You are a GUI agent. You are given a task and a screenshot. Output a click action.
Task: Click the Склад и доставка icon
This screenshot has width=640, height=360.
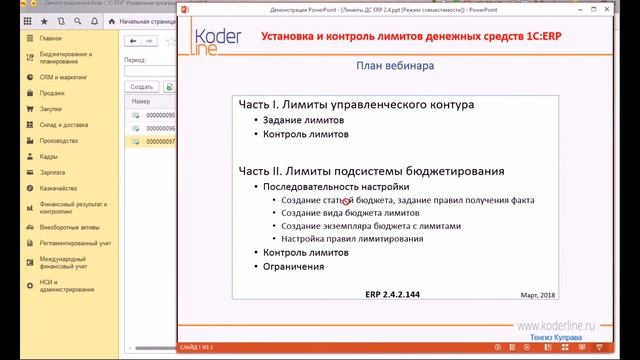tap(30, 125)
